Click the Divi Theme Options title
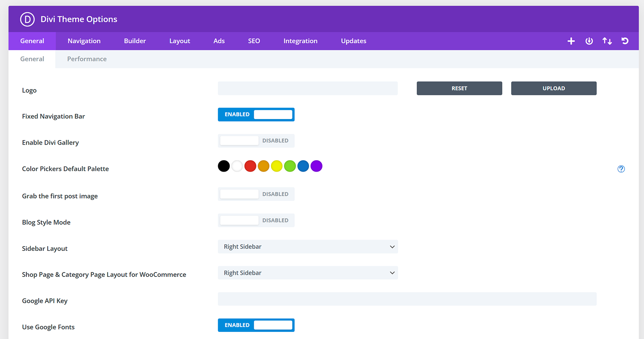 tap(79, 19)
